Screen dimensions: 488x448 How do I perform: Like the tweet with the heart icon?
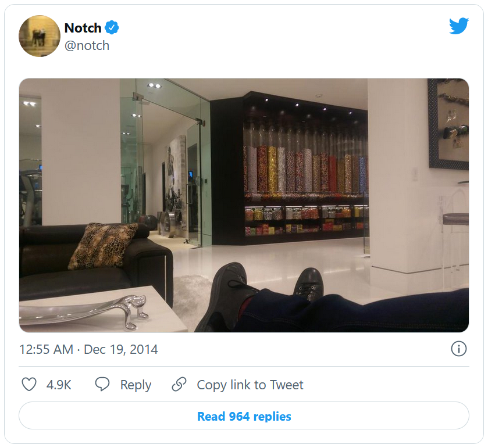click(29, 385)
